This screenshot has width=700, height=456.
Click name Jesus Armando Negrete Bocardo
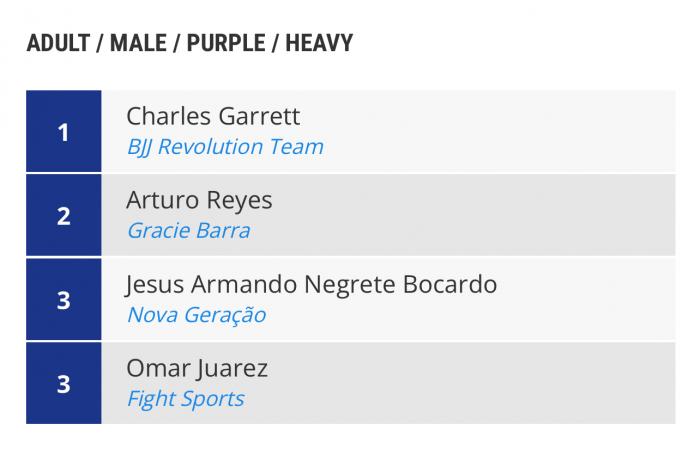click(311, 284)
